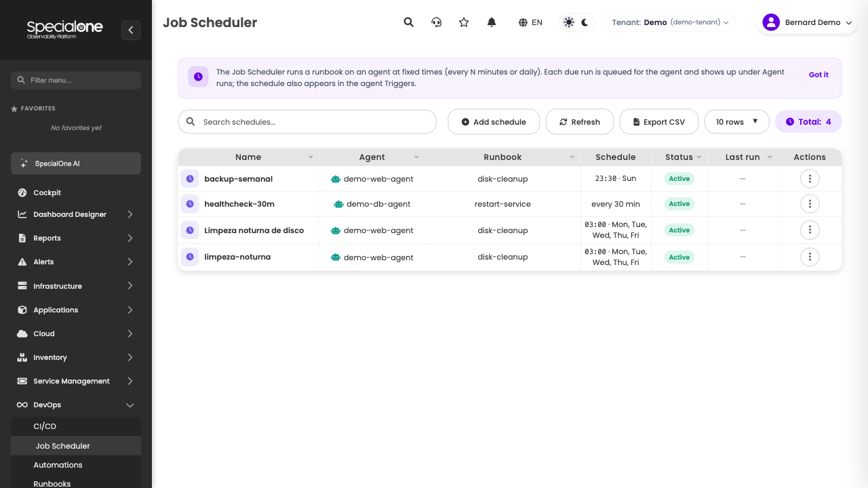Click agent robot icon in limpeza-noturna row
The width and height of the screenshot is (868, 488).
coord(335,258)
